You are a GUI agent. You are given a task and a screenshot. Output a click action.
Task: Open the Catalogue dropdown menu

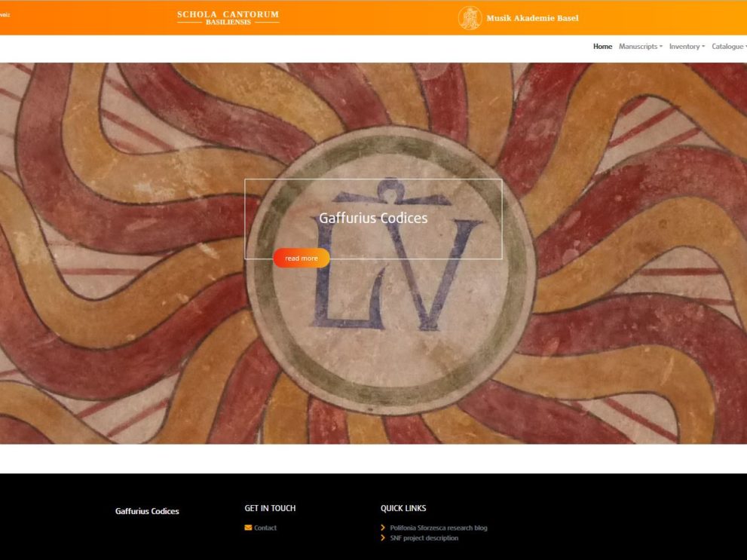729,47
